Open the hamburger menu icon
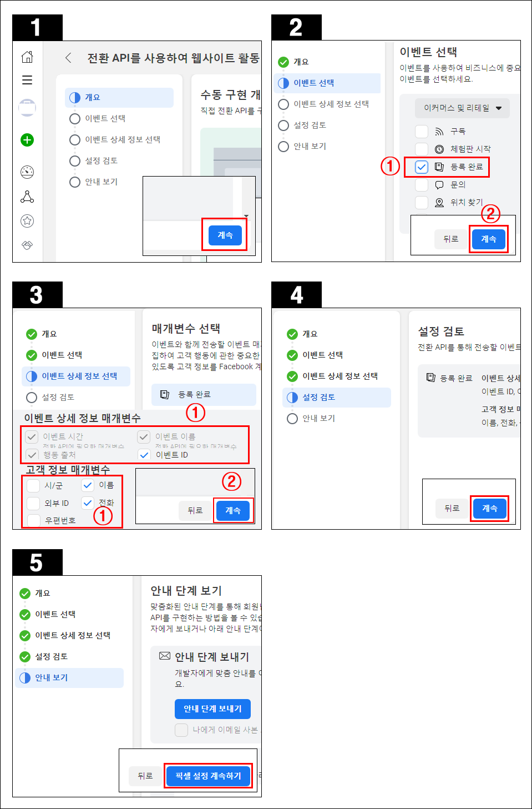This screenshot has width=532, height=809. coord(27,80)
